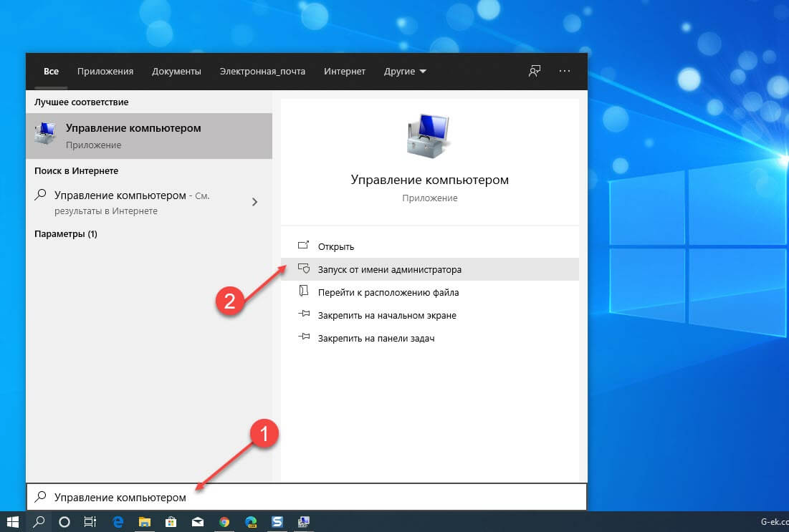Image resolution: width=789 pixels, height=532 pixels.
Task: Choose Закрепить на панели задач
Action: click(x=430, y=339)
